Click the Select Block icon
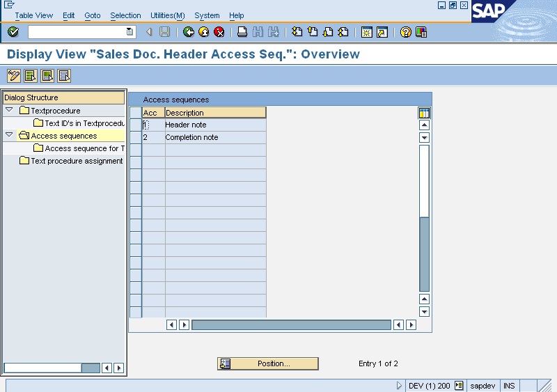Image resolution: width=557 pixels, height=392 pixels. click(47, 76)
